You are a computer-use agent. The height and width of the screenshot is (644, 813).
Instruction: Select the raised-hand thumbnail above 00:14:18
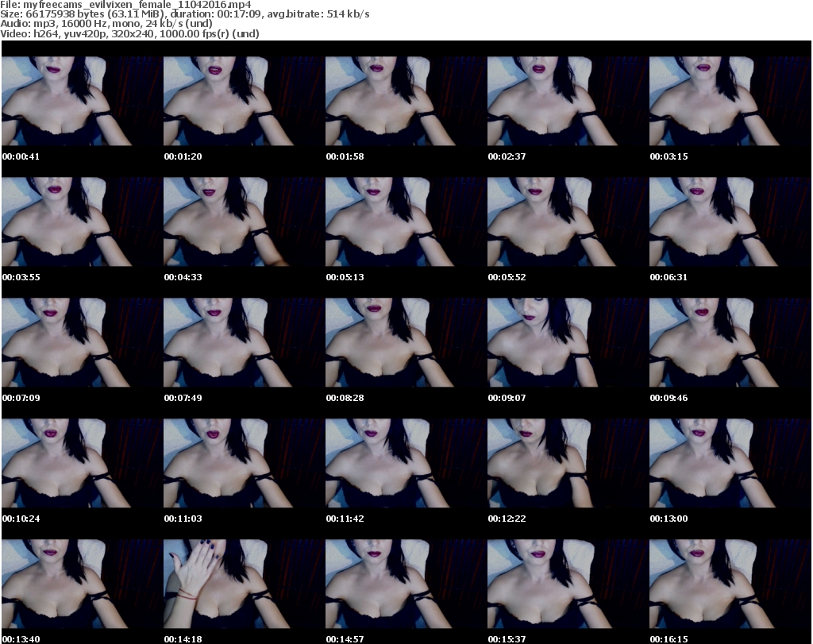point(245,584)
